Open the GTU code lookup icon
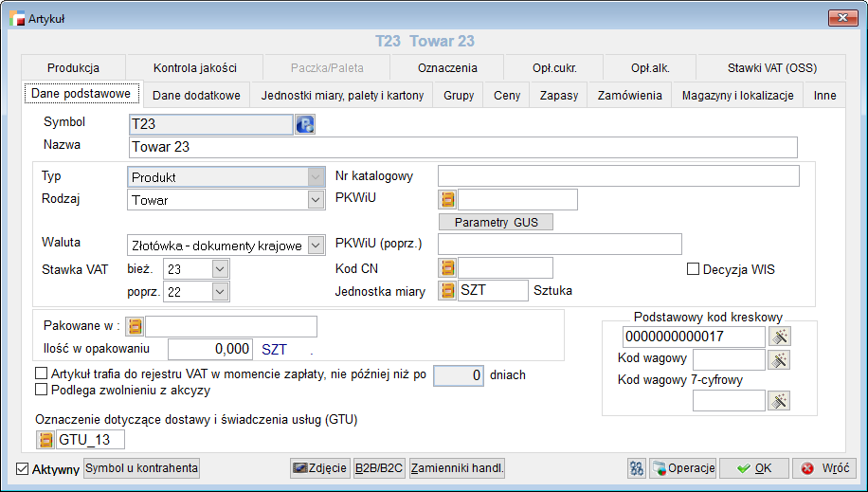Viewport: 868px width, 492px height. 45,440
